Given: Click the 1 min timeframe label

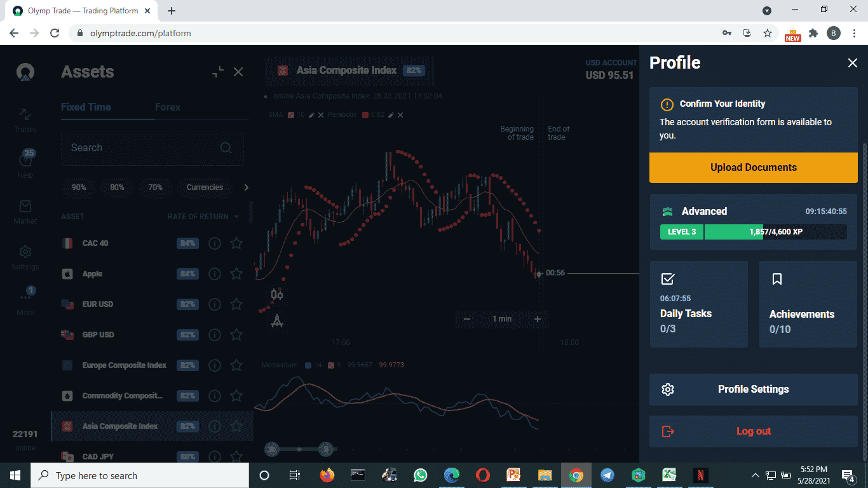Looking at the screenshot, I should tap(502, 319).
